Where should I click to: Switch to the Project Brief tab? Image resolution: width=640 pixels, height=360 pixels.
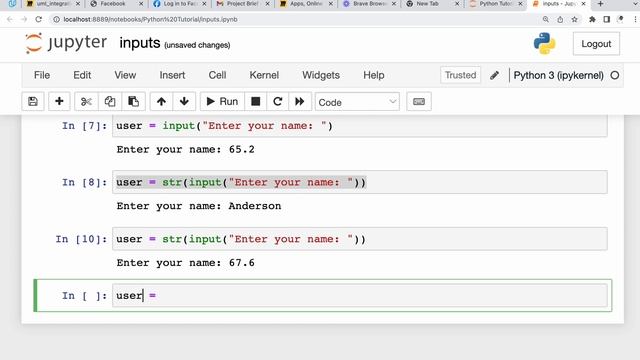point(242,4)
